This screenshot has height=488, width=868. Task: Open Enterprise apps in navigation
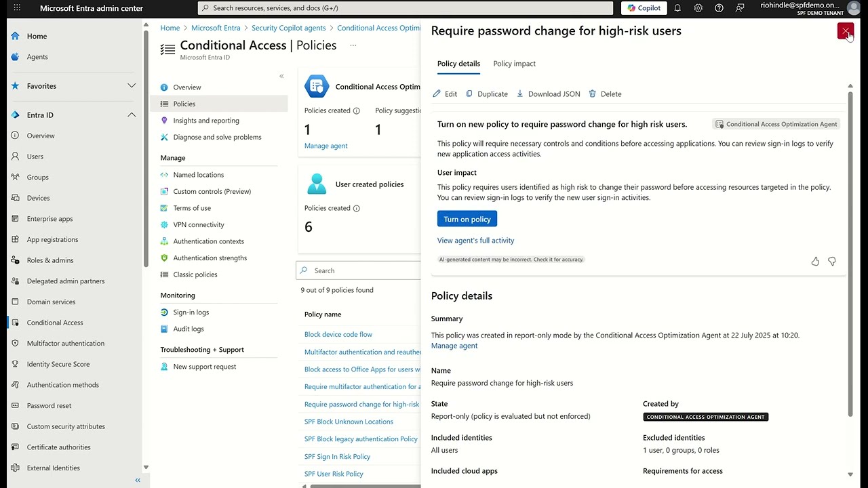click(x=50, y=219)
